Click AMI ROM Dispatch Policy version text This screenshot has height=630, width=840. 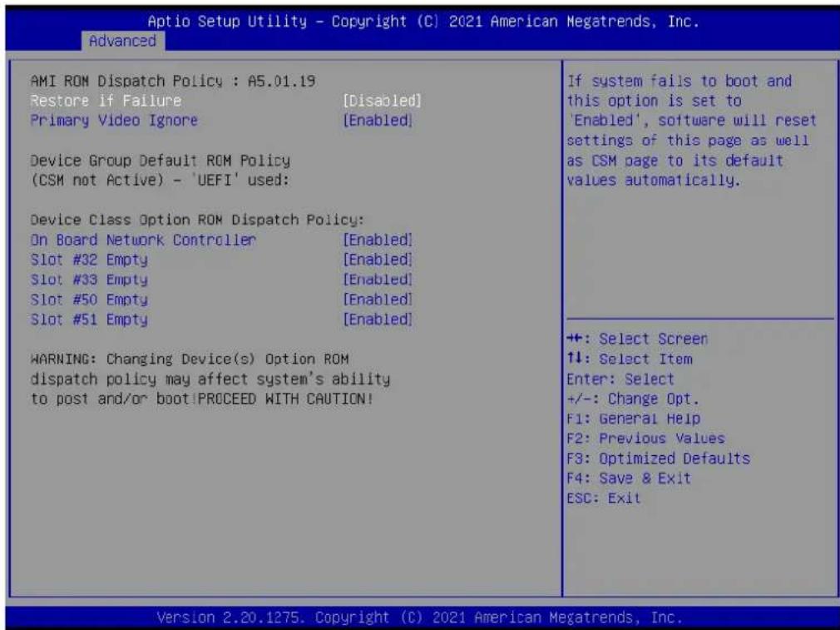[x=173, y=81]
